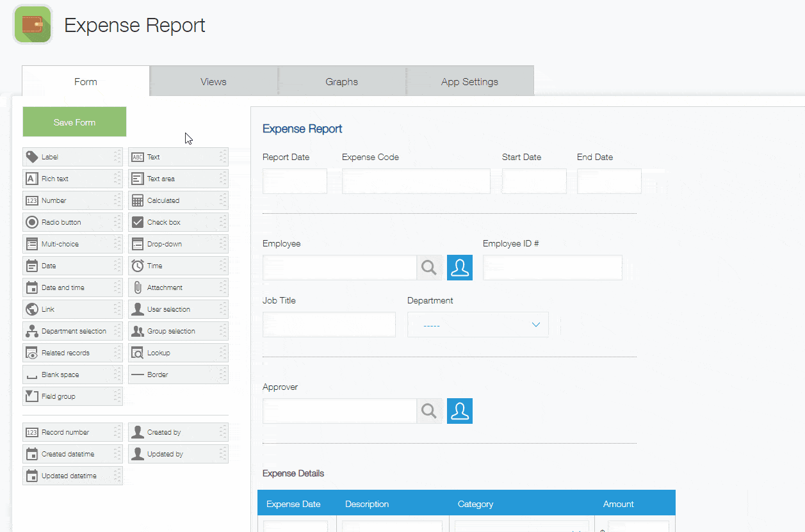The image size is (805, 532).
Task: Click the magnifier icon beside Employee field
Action: point(430,268)
